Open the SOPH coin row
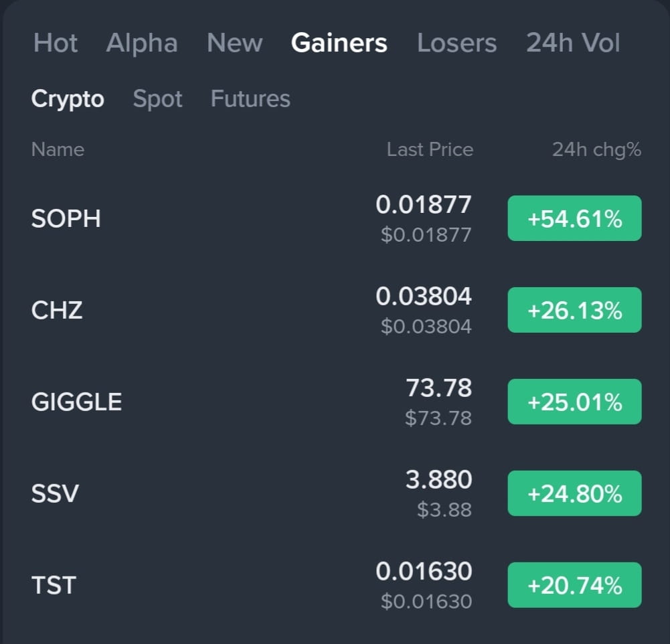670x644 pixels. tap(336, 218)
